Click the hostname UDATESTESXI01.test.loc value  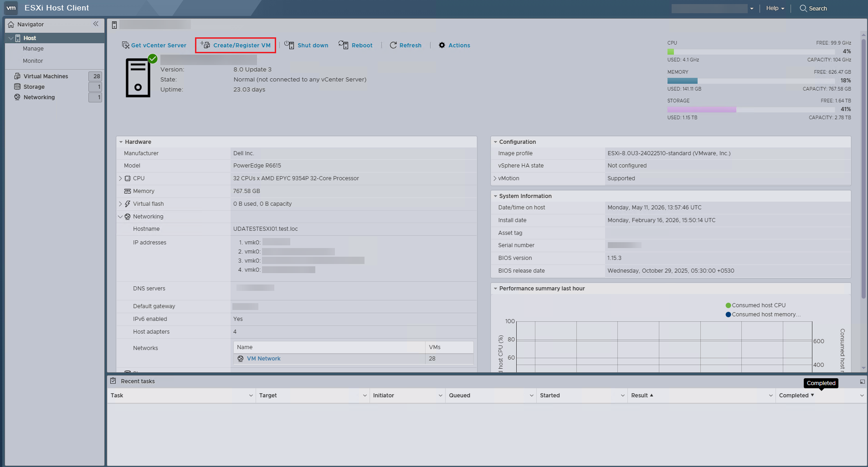[266, 229]
